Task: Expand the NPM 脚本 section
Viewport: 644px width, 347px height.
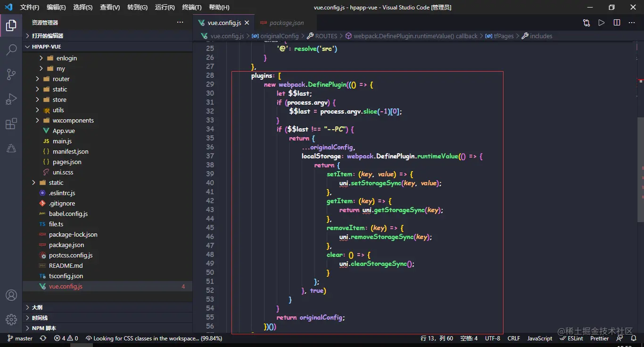Action: [x=44, y=328]
